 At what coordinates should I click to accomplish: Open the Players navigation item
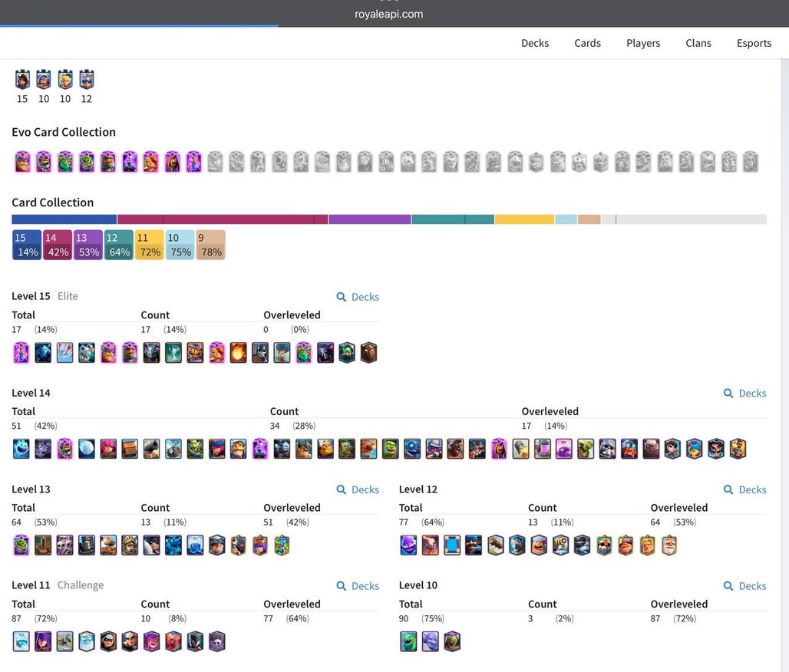(x=643, y=43)
